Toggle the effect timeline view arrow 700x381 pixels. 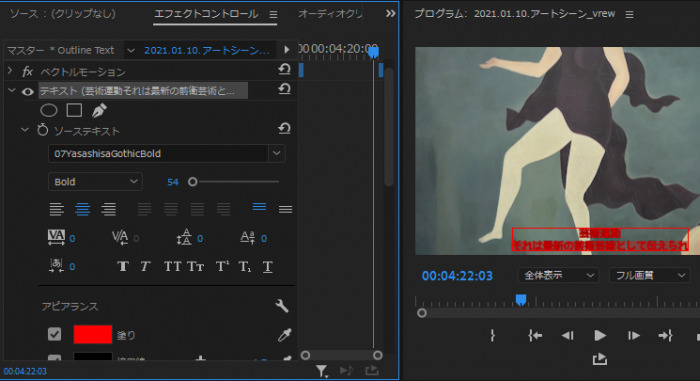(x=287, y=50)
